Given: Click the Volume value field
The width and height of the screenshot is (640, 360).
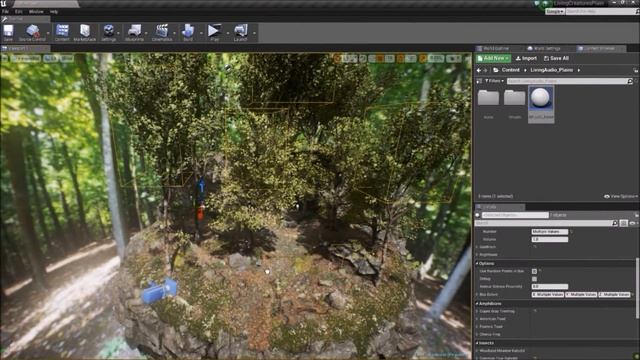Looking at the screenshot, I should pyautogui.click(x=549, y=240).
